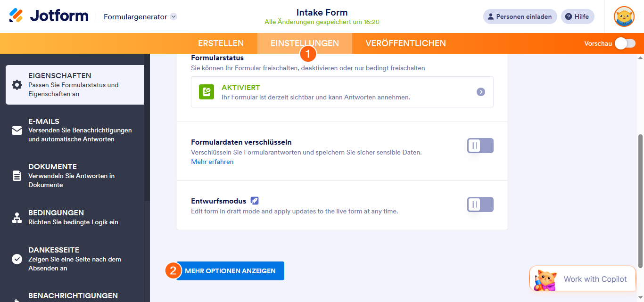The image size is (644, 302).
Task: Open the user avatar profile menu
Action: 624,16
